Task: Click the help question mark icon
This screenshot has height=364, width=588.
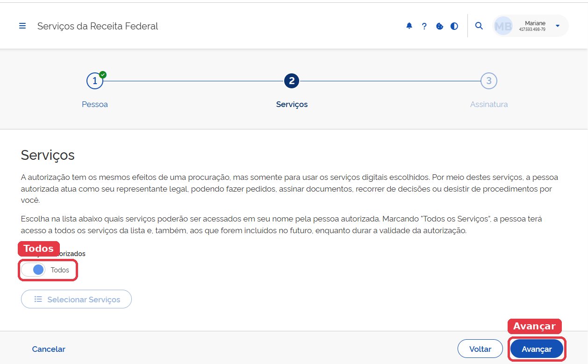Action: pos(424,26)
